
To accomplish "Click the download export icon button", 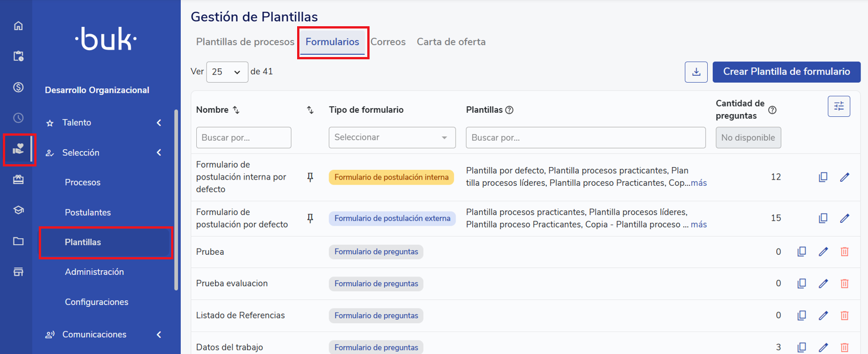I will tap(696, 72).
